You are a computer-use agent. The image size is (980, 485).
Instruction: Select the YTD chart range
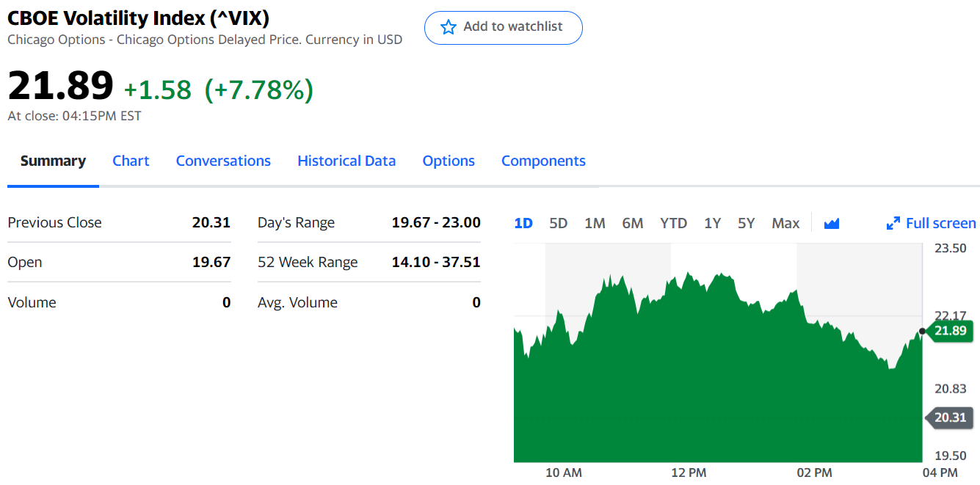[673, 223]
